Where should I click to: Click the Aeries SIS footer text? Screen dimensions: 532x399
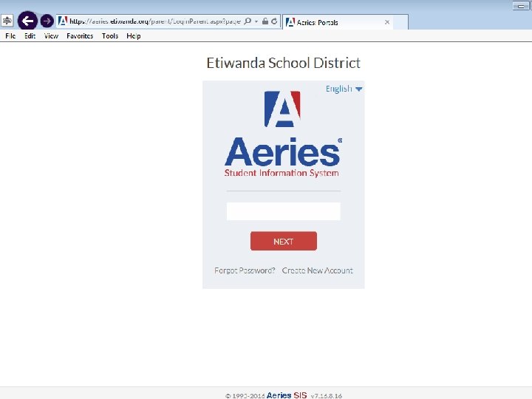[x=287, y=395]
